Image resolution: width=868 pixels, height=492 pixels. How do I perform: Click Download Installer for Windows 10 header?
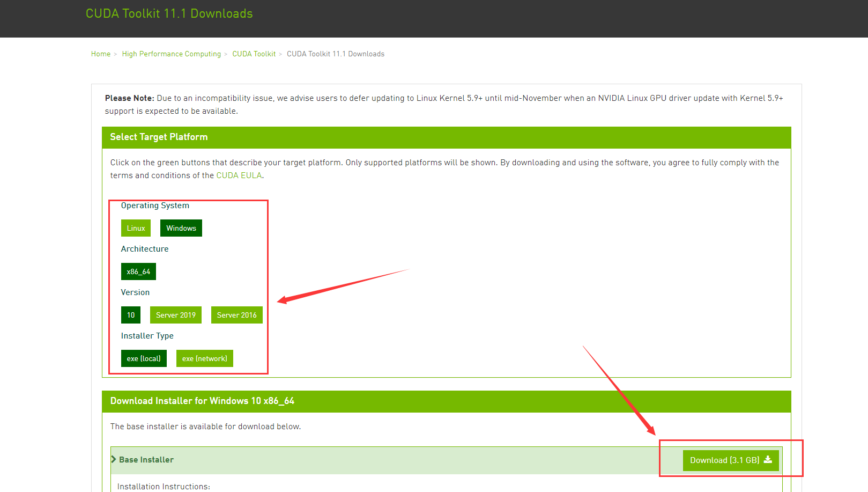click(447, 401)
